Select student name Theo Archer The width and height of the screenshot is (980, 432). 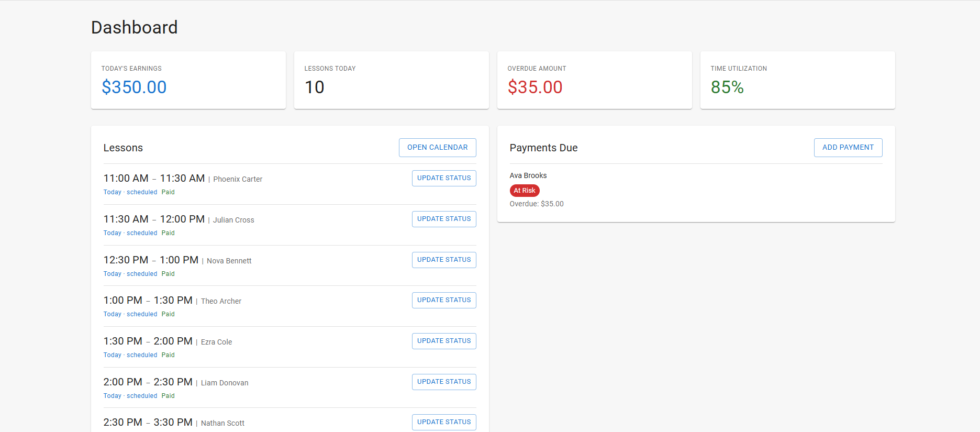pos(221,301)
